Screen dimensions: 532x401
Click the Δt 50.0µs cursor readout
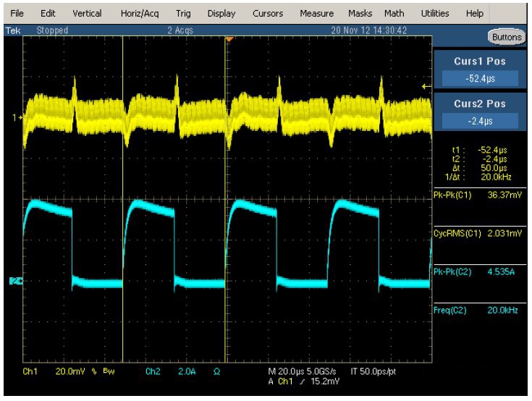[x=480, y=168]
